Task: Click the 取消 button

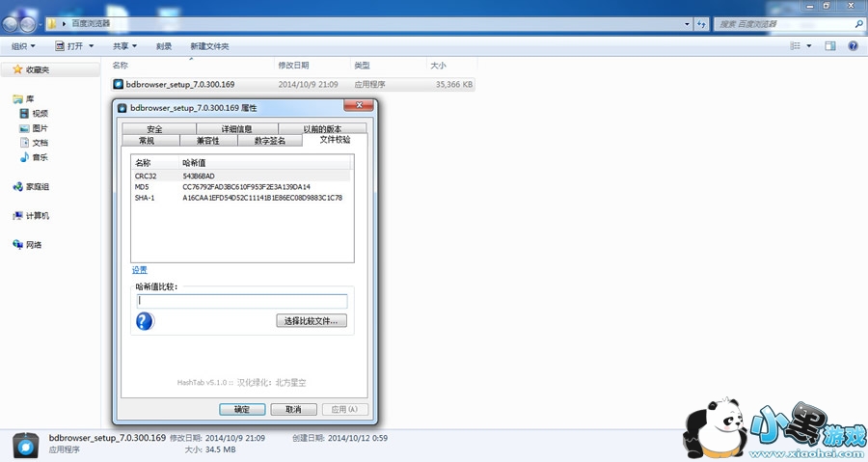Action: pos(293,410)
